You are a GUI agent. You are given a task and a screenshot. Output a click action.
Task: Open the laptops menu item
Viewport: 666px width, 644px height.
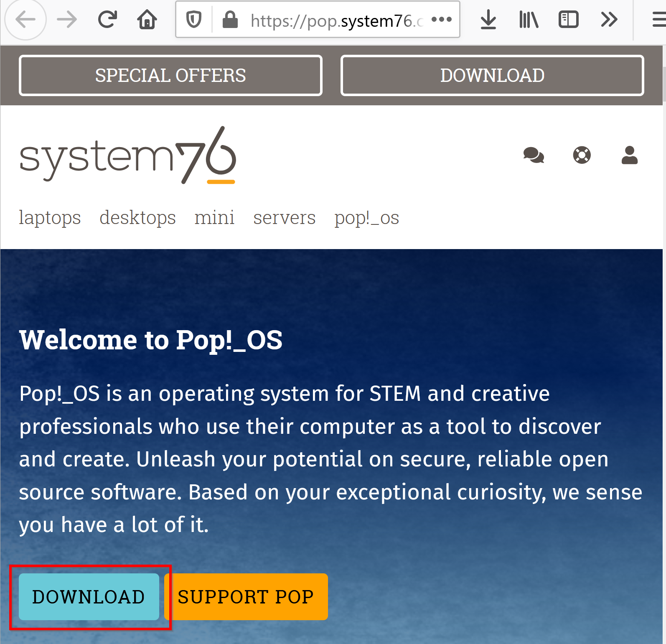[50, 218]
